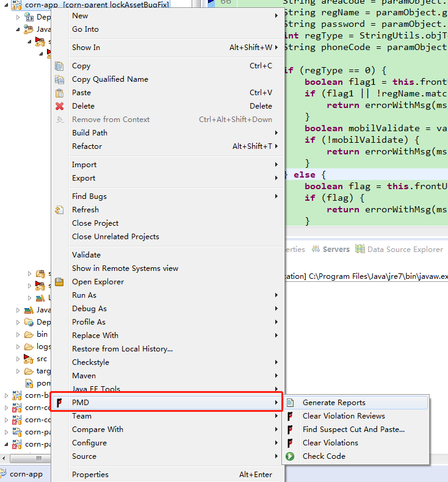Switch to the Servers tab

(331, 249)
